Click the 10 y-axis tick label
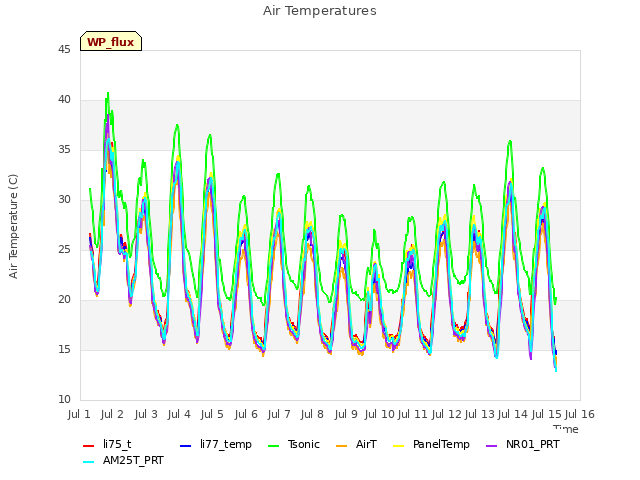Viewport: 640px width, 480px height. coord(64,400)
